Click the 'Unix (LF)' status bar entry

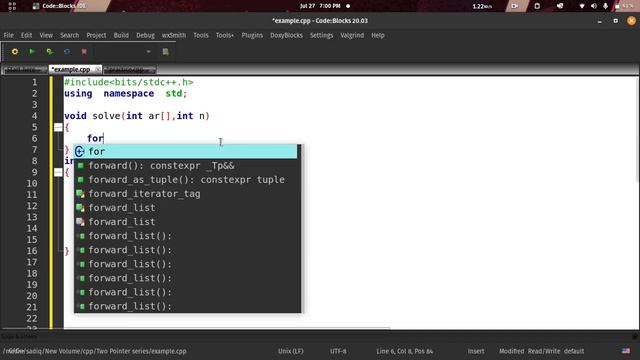[291, 351]
